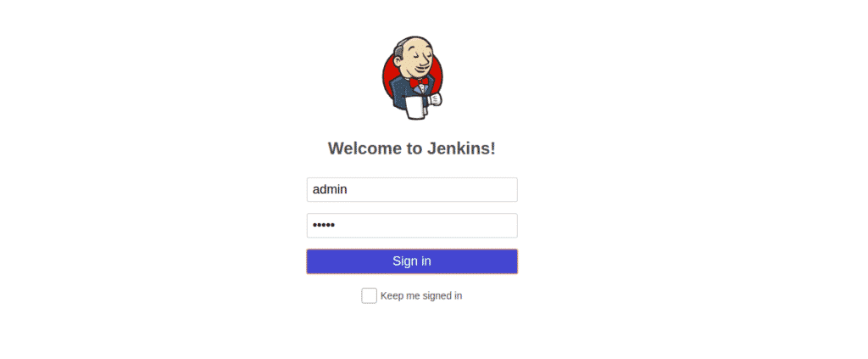Place the cursor after the password dots
The width and height of the screenshot is (868, 359).
coord(337,226)
